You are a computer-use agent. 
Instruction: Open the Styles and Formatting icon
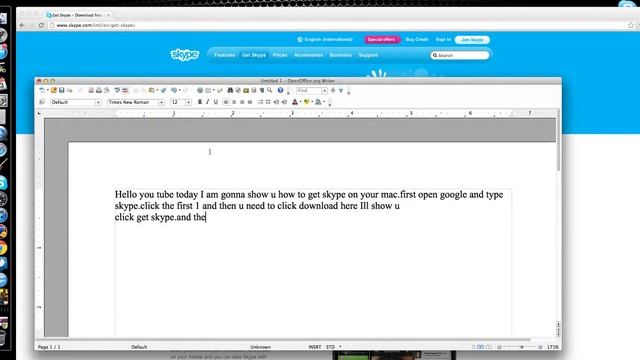point(42,102)
